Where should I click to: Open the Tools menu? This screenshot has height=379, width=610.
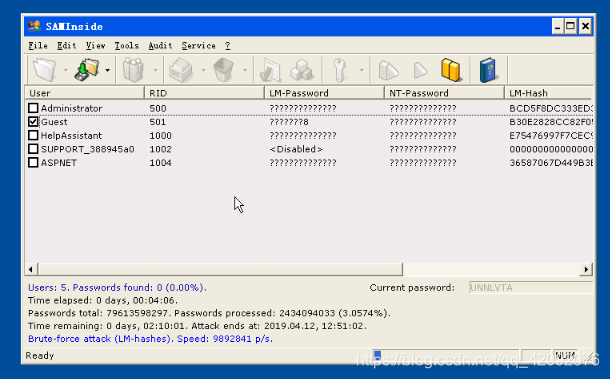(126, 46)
